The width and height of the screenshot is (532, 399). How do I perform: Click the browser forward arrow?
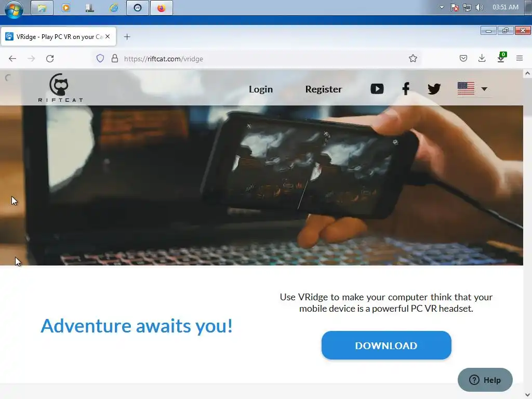[x=31, y=59]
